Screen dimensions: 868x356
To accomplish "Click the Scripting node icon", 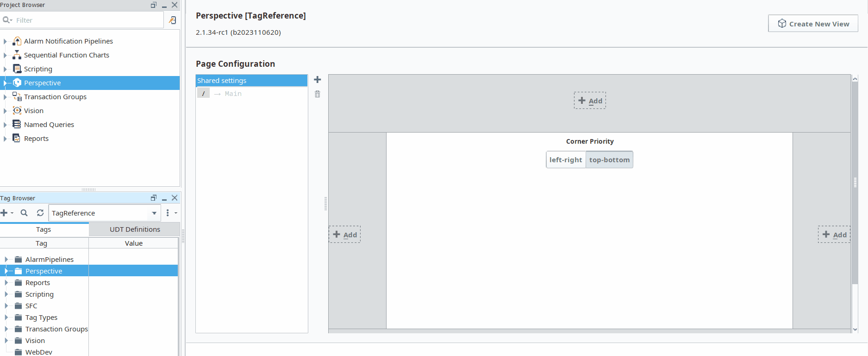I will click(17, 69).
